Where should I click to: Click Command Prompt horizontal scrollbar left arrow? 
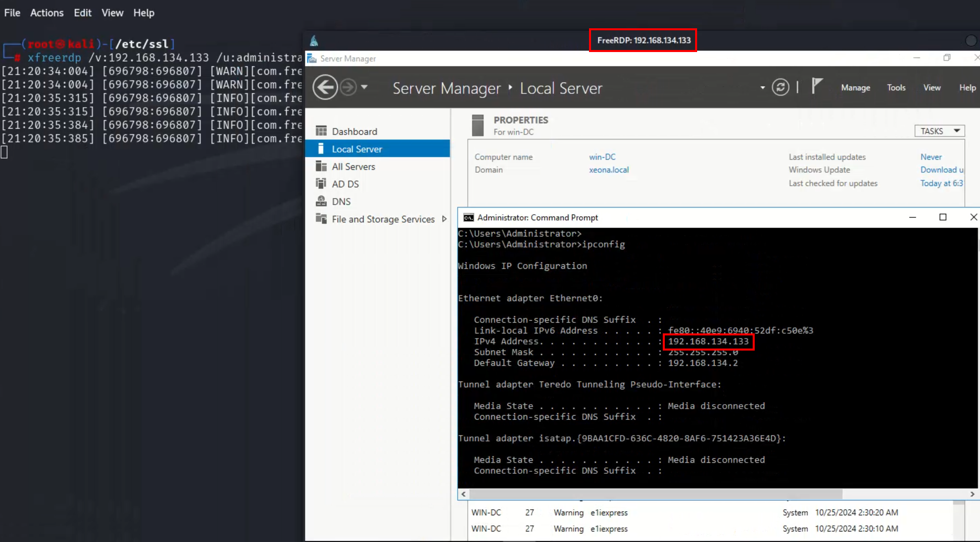coord(463,494)
